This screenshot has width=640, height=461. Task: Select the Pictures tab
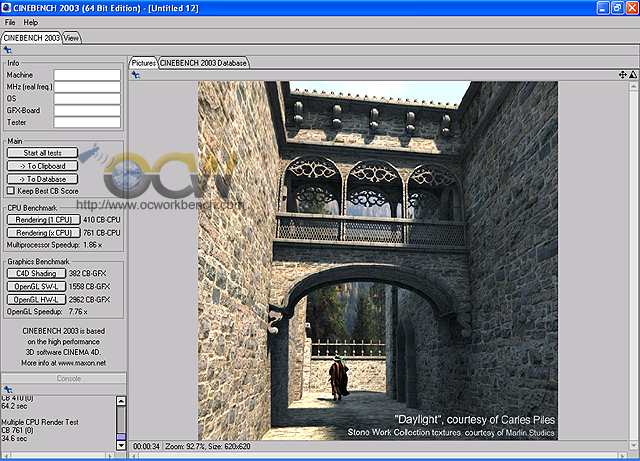[143, 63]
